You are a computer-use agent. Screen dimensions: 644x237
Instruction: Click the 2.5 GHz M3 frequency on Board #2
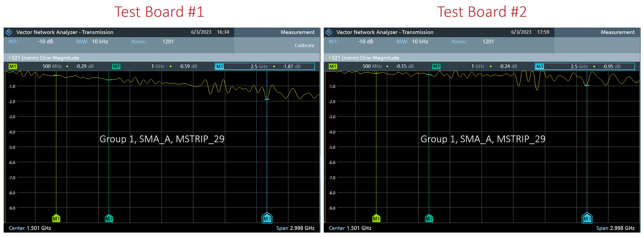(x=579, y=66)
